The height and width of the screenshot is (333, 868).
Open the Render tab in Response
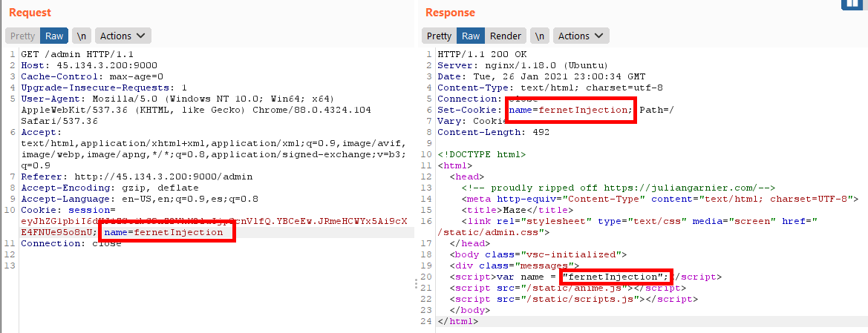click(506, 36)
